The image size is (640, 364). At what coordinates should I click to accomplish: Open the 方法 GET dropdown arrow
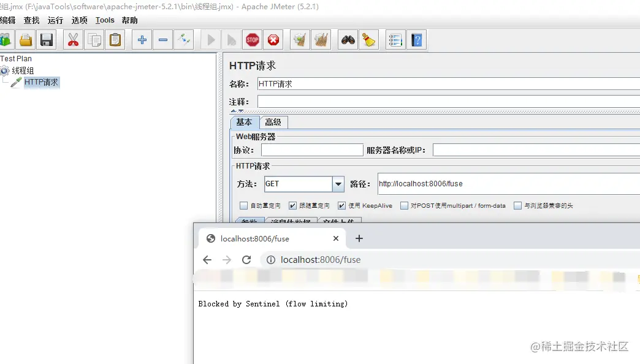coord(338,184)
